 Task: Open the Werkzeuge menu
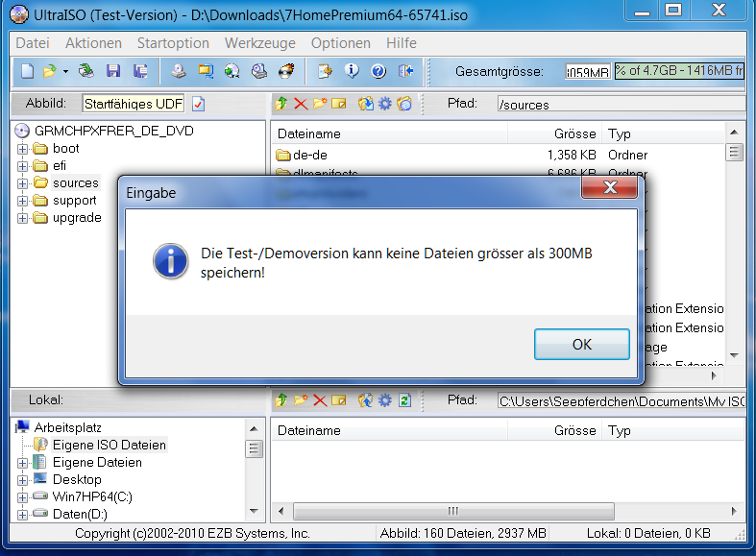click(260, 43)
